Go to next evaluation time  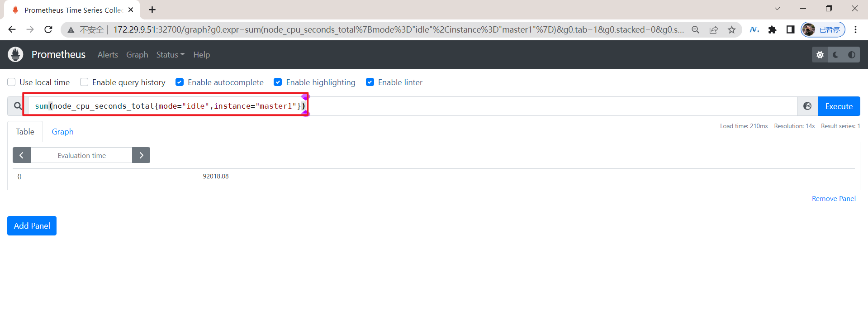pyautogui.click(x=141, y=155)
